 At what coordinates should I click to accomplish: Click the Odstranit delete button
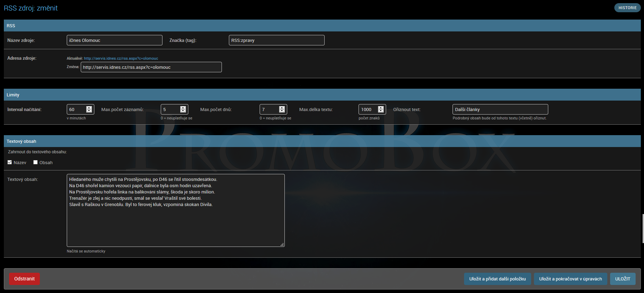tap(24, 279)
